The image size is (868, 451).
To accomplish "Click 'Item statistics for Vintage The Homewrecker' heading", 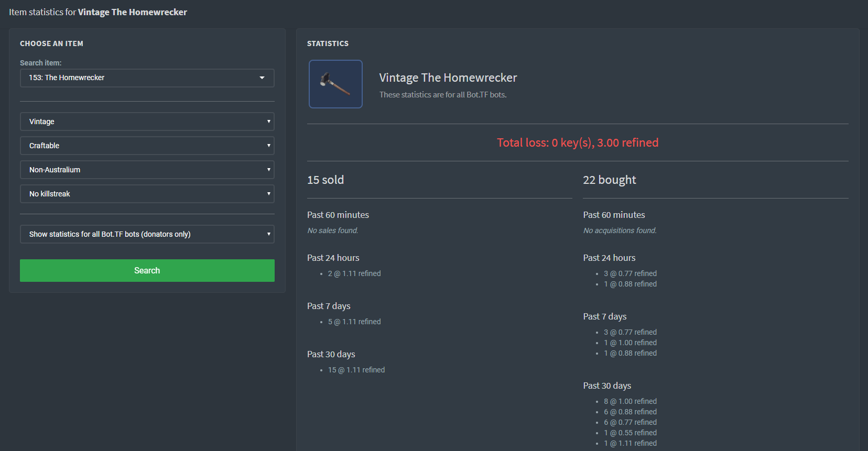I will tap(98, 12).
